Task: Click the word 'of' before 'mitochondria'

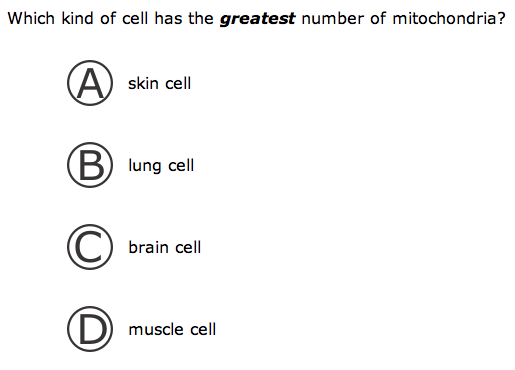Action: (378, 18)
